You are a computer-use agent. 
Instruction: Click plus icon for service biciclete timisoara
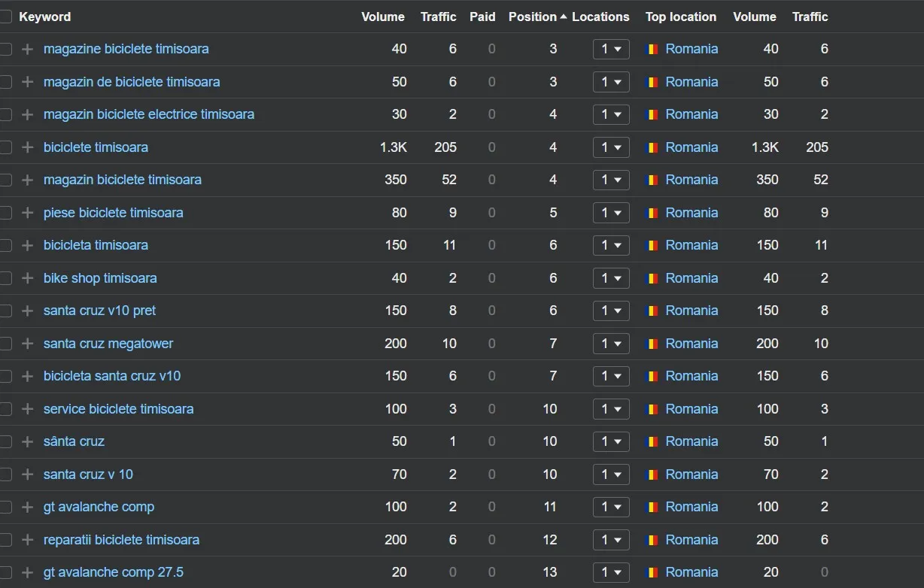(x=28, y=409)
